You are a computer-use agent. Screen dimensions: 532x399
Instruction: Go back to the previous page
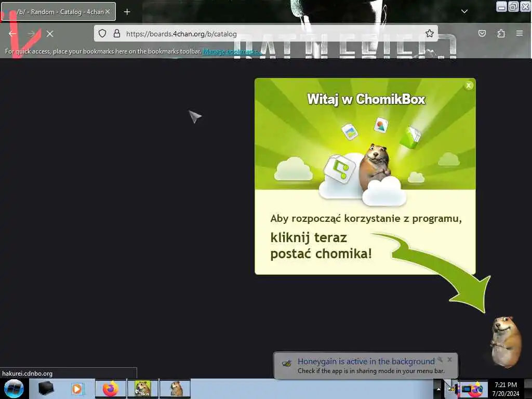coord(12,34)
